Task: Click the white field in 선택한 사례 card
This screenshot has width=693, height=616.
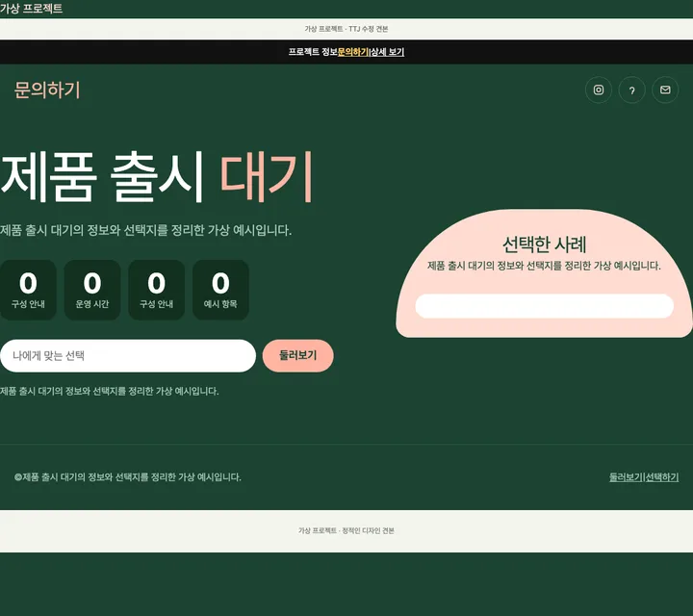Action: point(545,306)
